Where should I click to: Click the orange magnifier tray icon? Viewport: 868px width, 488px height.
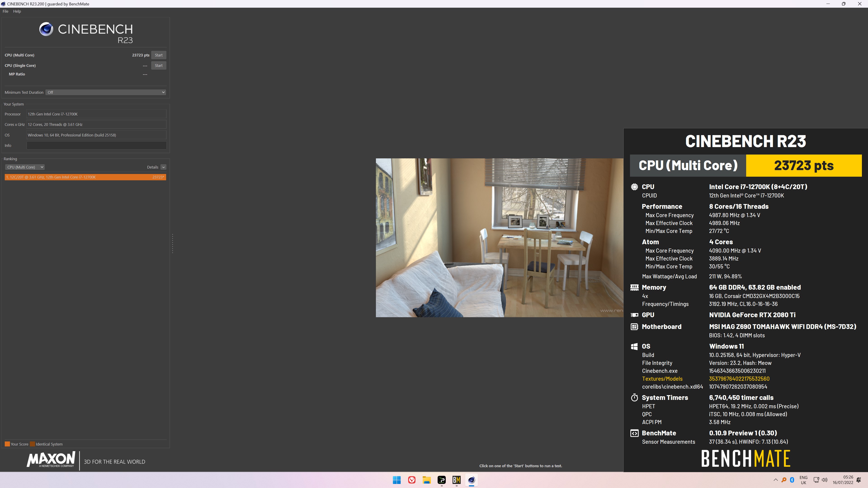point(784,480)
